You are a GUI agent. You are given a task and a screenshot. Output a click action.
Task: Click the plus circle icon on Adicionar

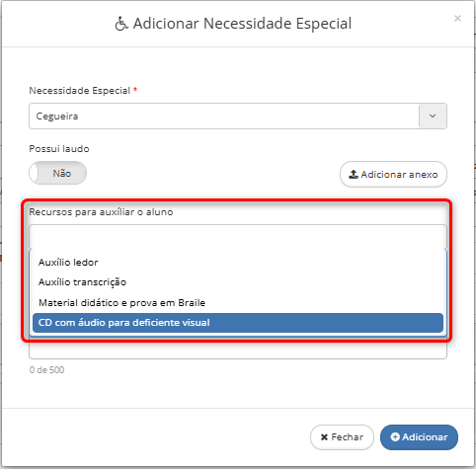point(395,436)
